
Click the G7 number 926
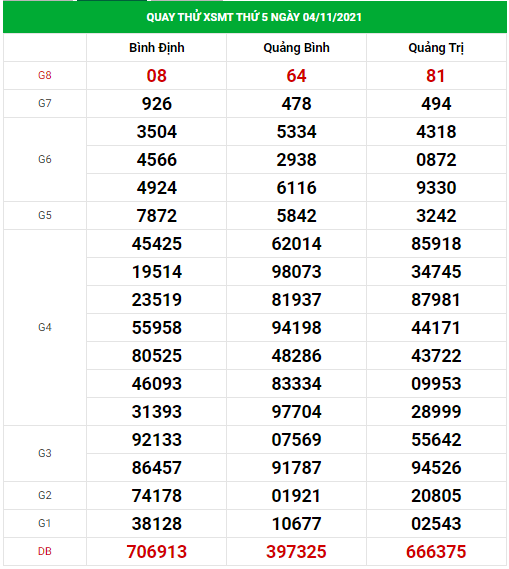[x=157, y=104]
